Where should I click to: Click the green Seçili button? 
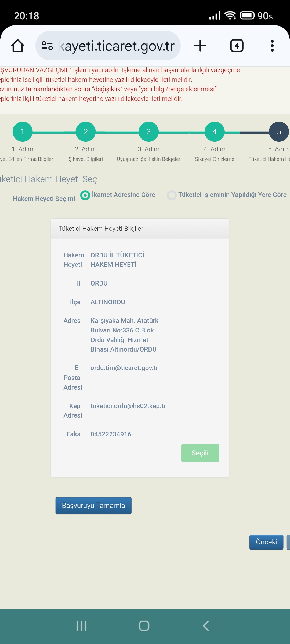pos(200,453)
